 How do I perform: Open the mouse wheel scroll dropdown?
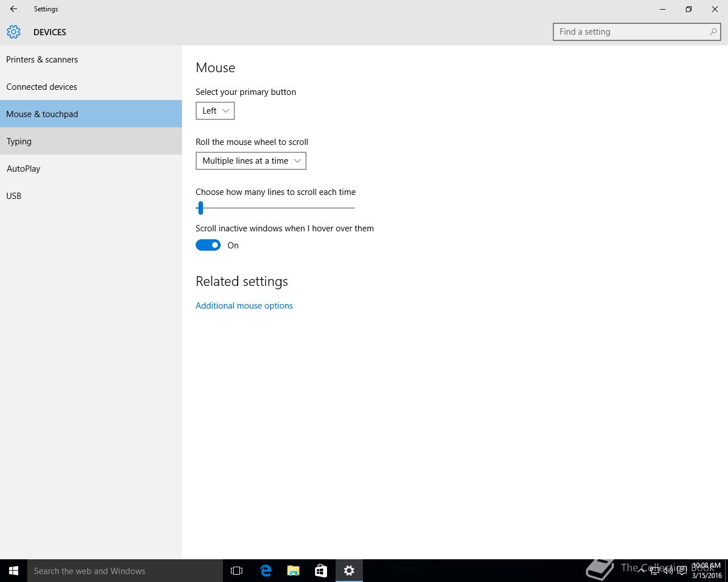click(x=251, y=161)
